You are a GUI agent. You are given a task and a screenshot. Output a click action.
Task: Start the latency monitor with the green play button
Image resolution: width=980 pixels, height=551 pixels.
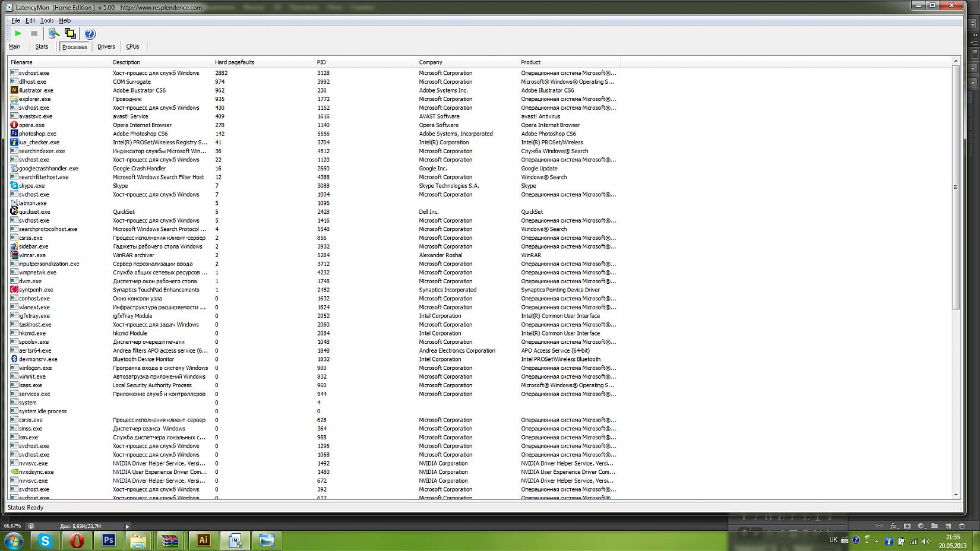[18, 34]
